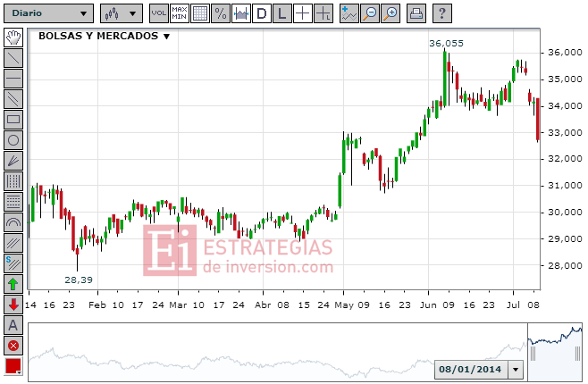
Task: Click the 28,000 price axis label
Action: [565, 265]
